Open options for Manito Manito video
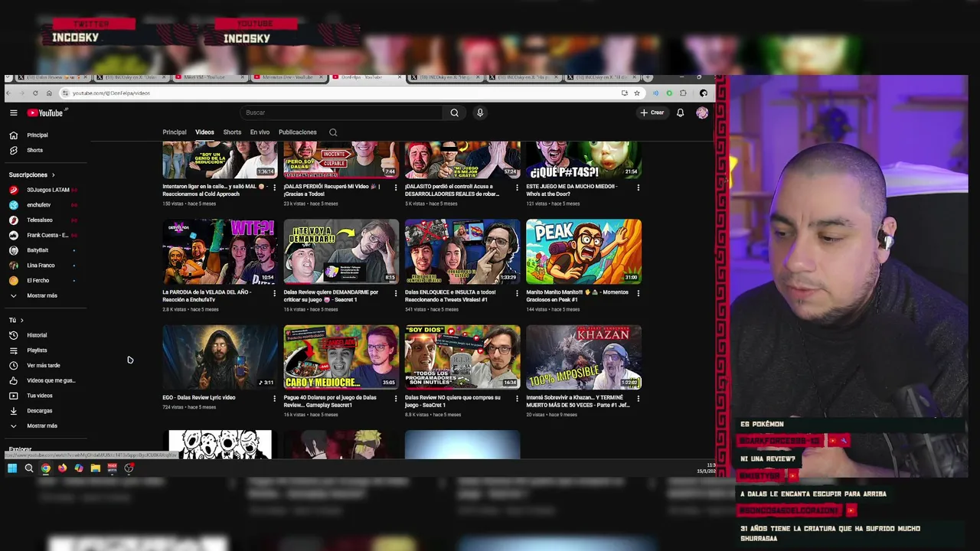 click(638, 292)
